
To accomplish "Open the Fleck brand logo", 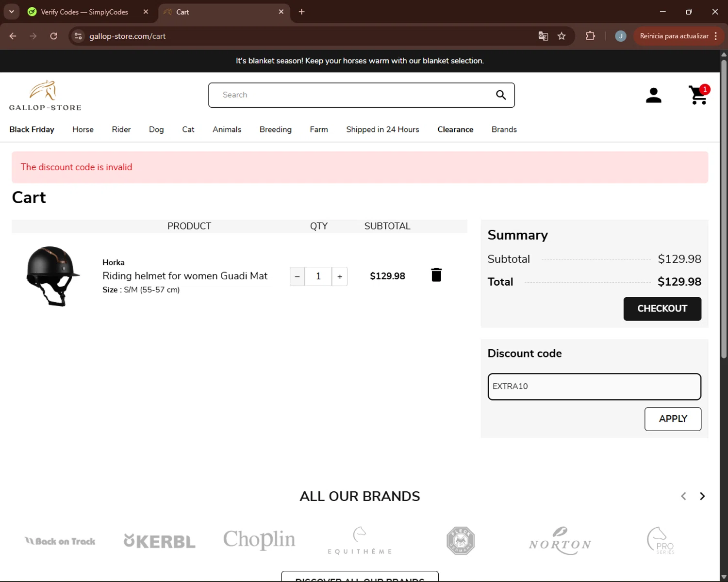I will pyautogui.click(x=460, y=540).
